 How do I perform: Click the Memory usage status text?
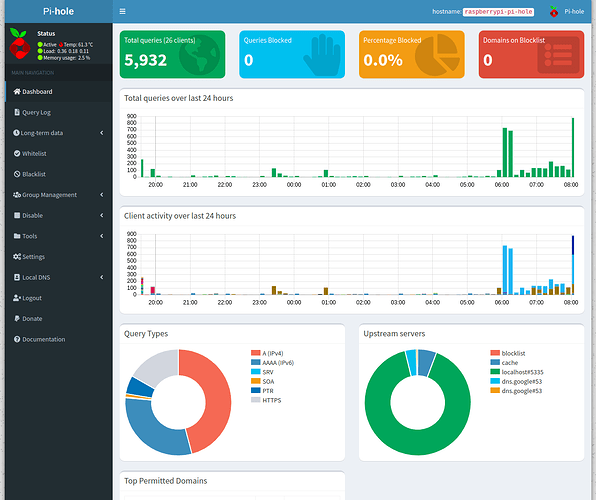point(67,58)
